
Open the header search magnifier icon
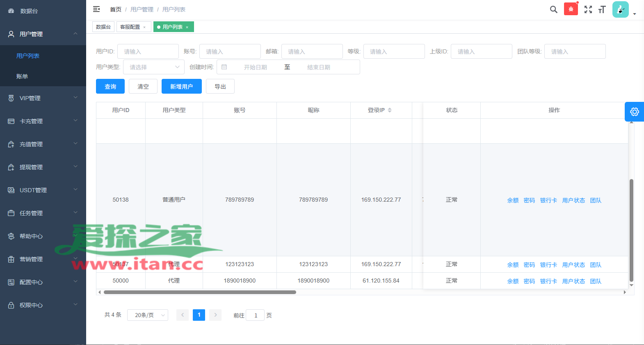553,9
